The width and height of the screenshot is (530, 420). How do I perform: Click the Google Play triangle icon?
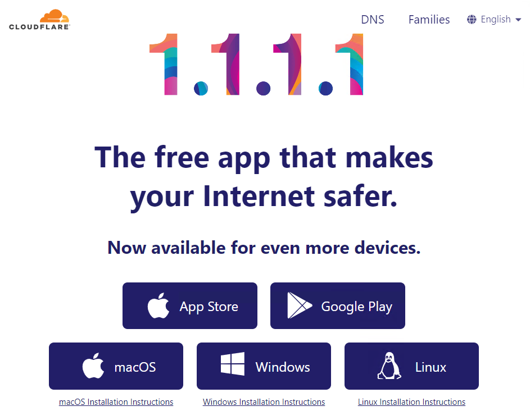tap(300, 305)
